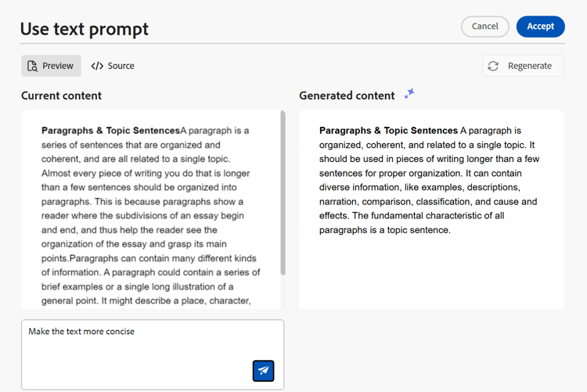Switch to the Preview tab
This screenshot has width=587, height=392.
51,67
